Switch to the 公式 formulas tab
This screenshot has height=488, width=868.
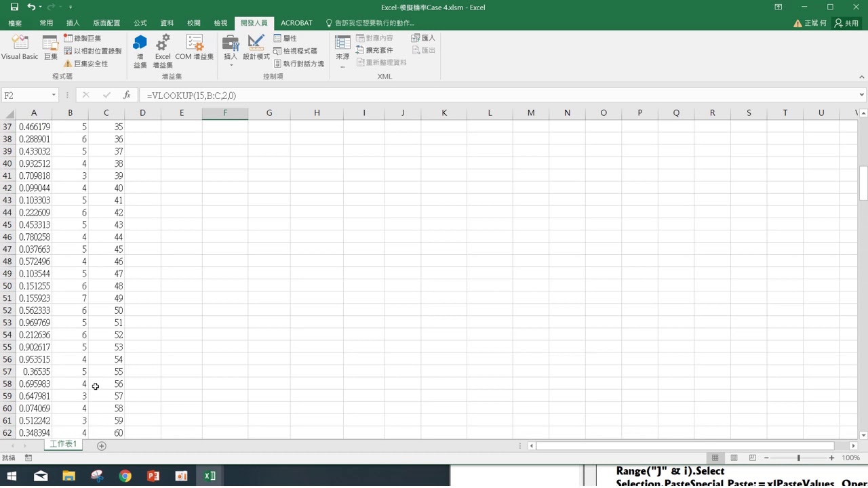pos(140,23)
